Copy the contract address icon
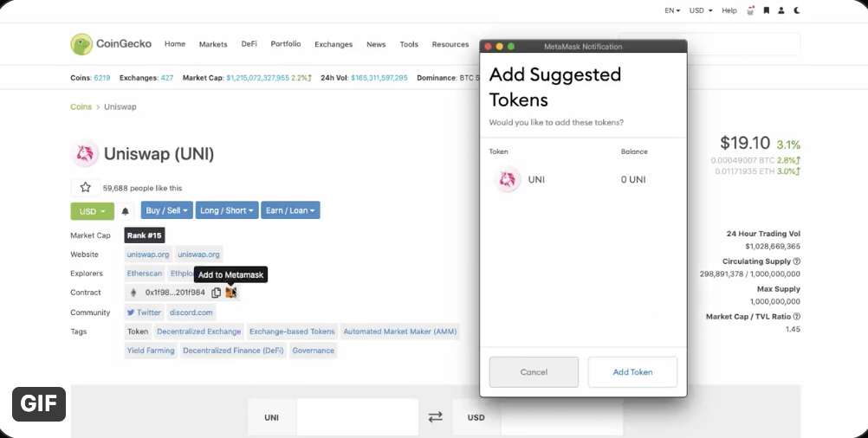 tap(216, 293)
